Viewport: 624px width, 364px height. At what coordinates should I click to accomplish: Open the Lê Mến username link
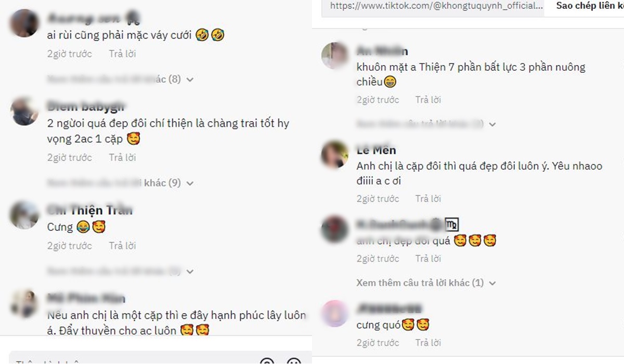pos(376,150)
